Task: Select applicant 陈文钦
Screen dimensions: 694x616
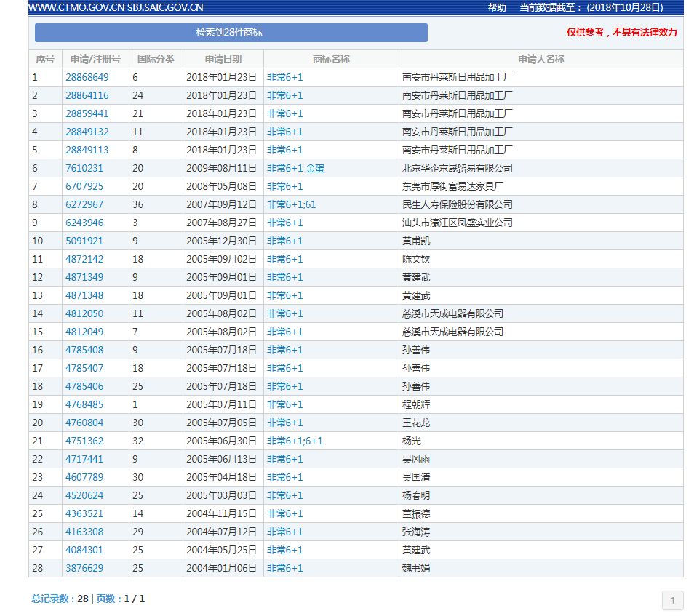Action: tap(416, 259)
